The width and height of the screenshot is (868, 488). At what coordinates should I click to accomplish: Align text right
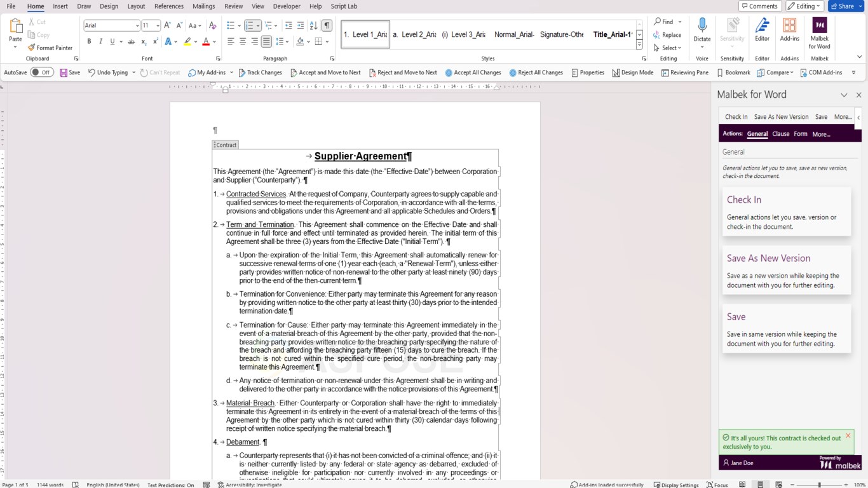[x=254, y=41]
